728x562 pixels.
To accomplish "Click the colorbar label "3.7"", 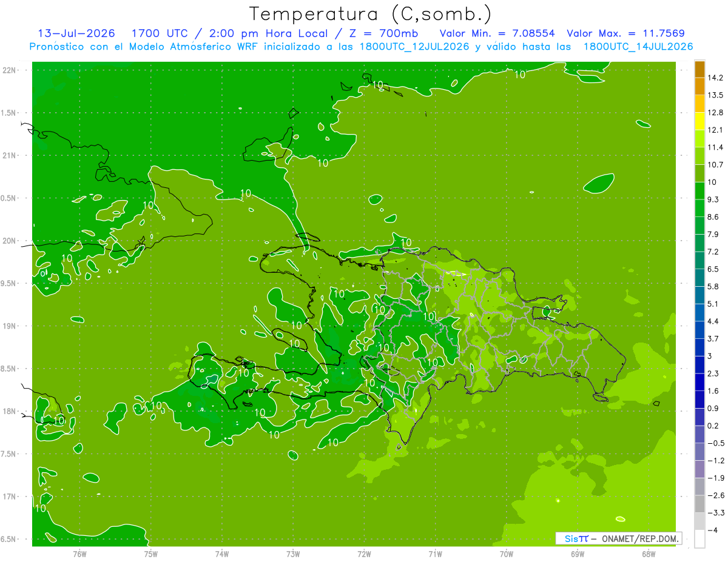I will [713, 338].
